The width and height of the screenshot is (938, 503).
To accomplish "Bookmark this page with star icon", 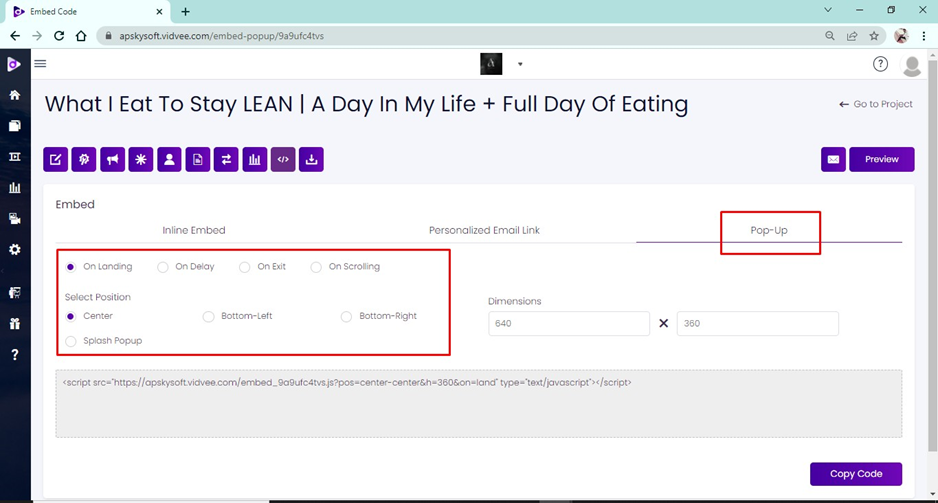I will 874,36.
